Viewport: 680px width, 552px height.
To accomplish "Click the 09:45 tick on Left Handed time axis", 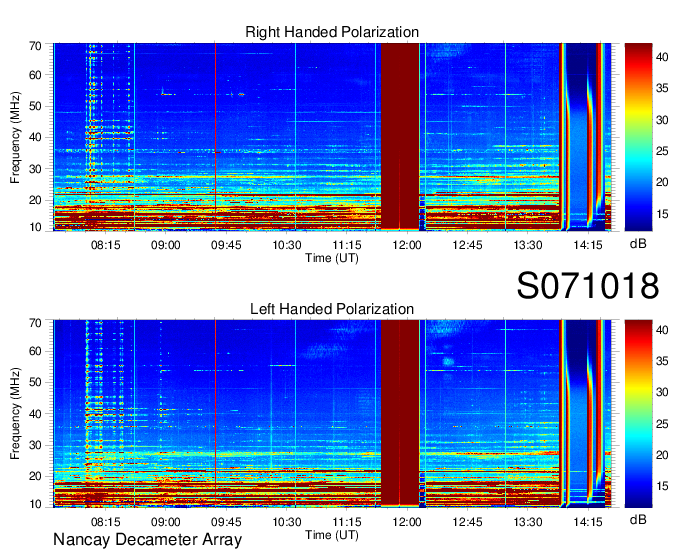I will (226, 521).
